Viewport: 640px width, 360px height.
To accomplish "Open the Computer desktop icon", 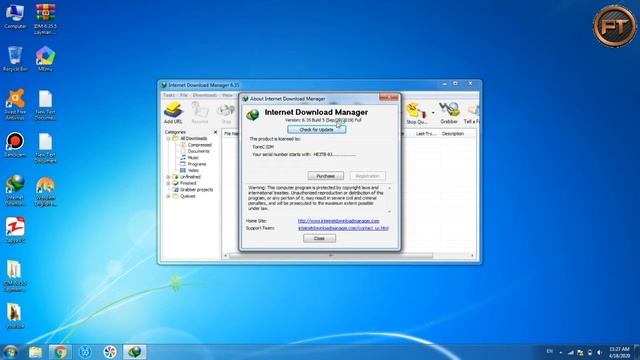I will (x=15, y=16).
